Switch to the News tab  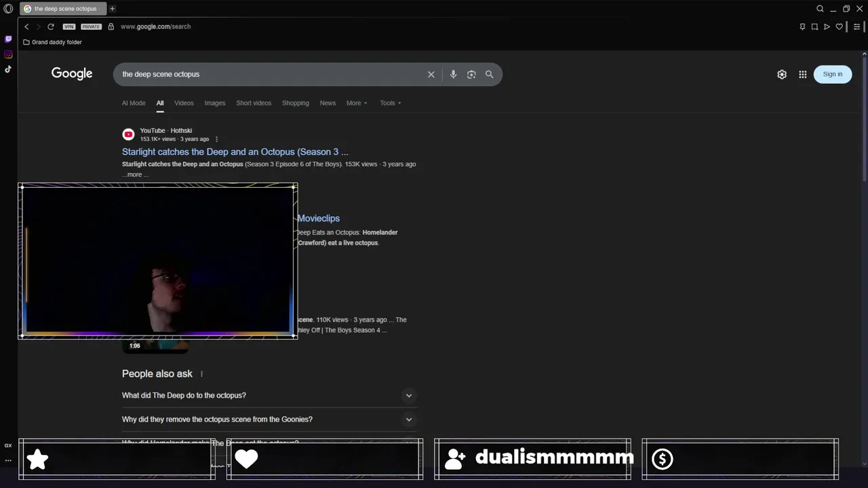tap(328, 103)
